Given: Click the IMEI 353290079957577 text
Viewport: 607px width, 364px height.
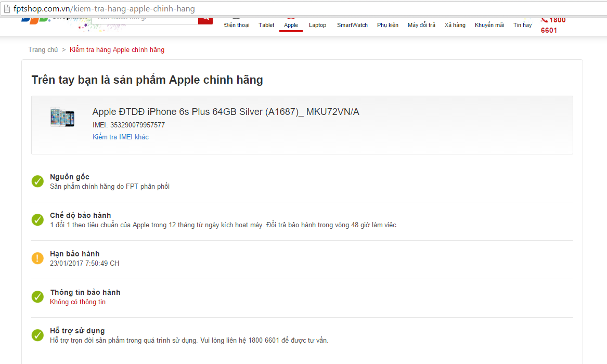Looking at the screenshot, I should click(128, 125).
